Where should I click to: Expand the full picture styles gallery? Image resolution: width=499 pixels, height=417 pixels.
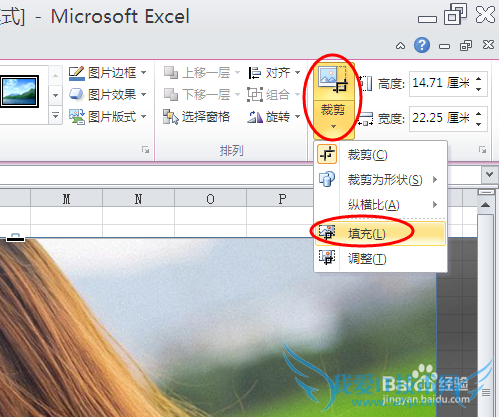coord(55,116)
